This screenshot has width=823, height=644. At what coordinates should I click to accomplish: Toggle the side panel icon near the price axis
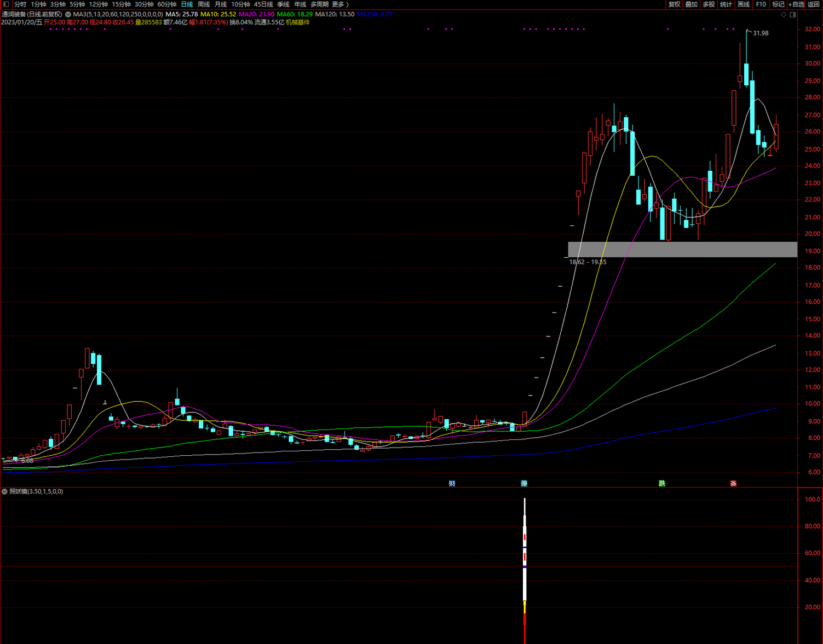click(792, 15)
